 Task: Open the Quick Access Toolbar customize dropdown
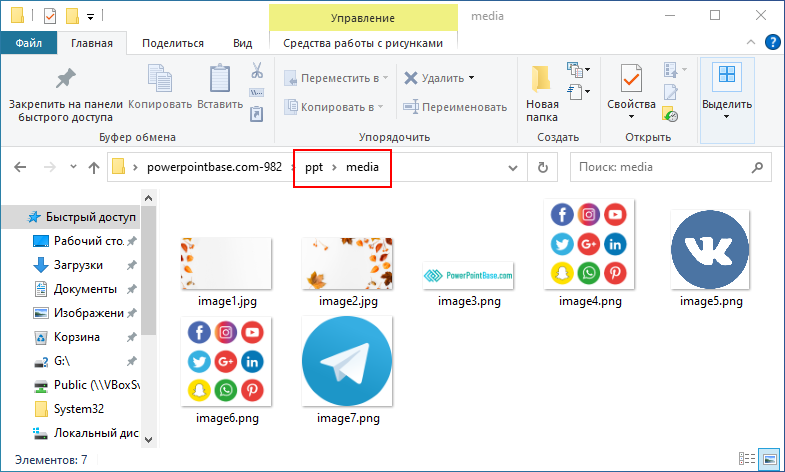tap(91, 17)
